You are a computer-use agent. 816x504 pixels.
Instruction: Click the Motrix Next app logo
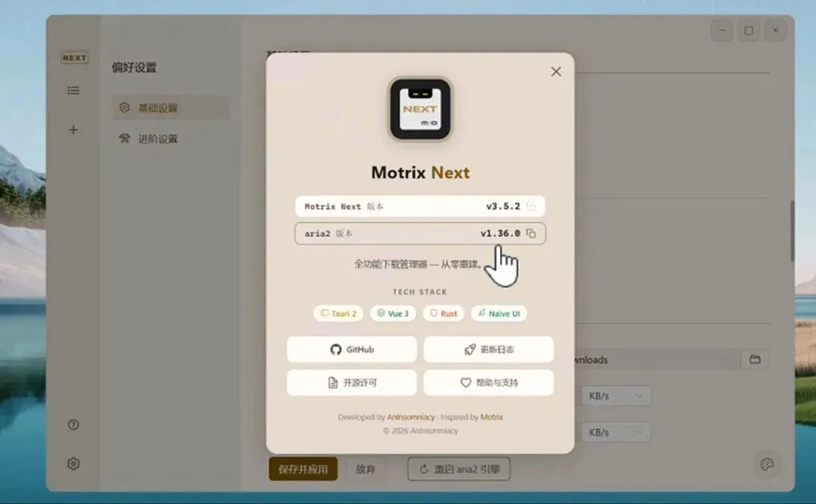tap(420, 110)
